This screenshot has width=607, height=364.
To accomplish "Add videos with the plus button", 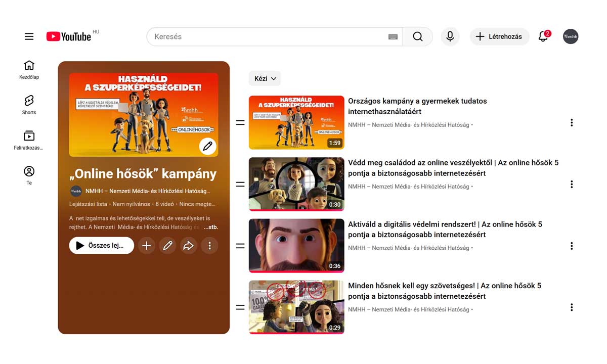I will pos(147,246).
